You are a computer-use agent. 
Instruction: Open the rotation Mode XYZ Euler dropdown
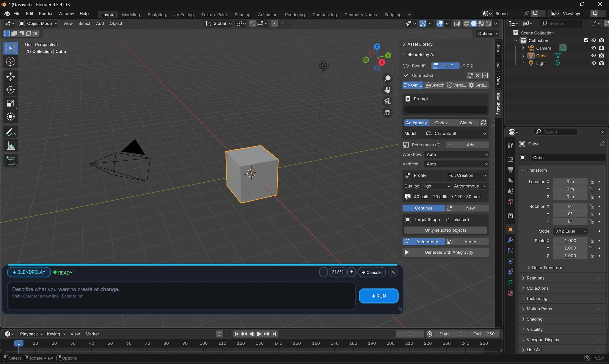point(570,231)
